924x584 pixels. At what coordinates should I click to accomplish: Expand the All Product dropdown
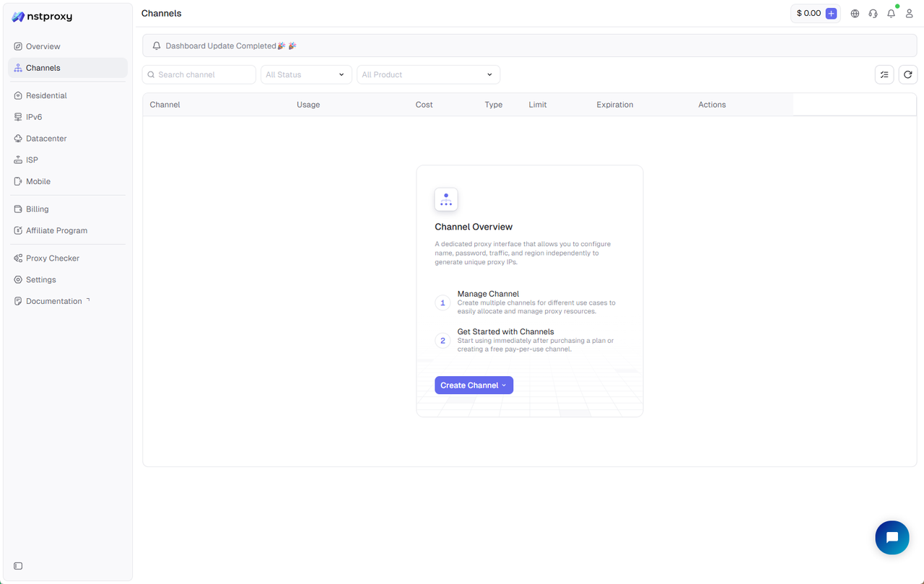tap(428, 74)
